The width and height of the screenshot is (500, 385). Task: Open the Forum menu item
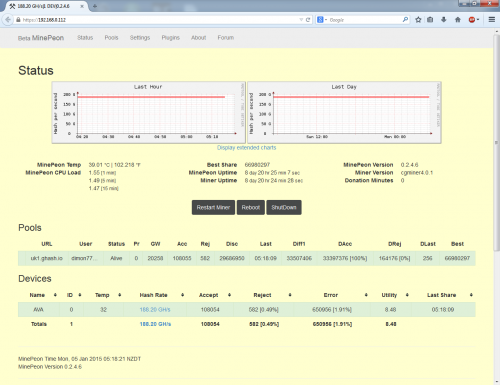(226, 38)
